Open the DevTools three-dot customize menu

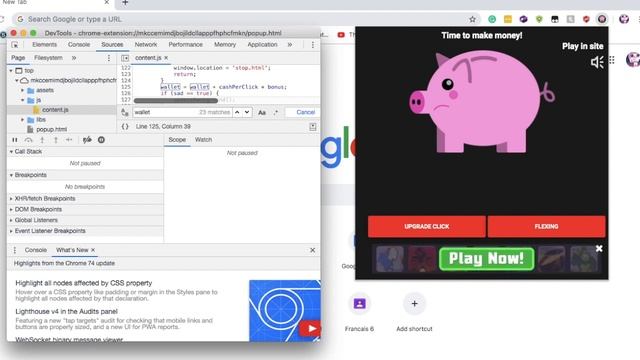[313, 45]
